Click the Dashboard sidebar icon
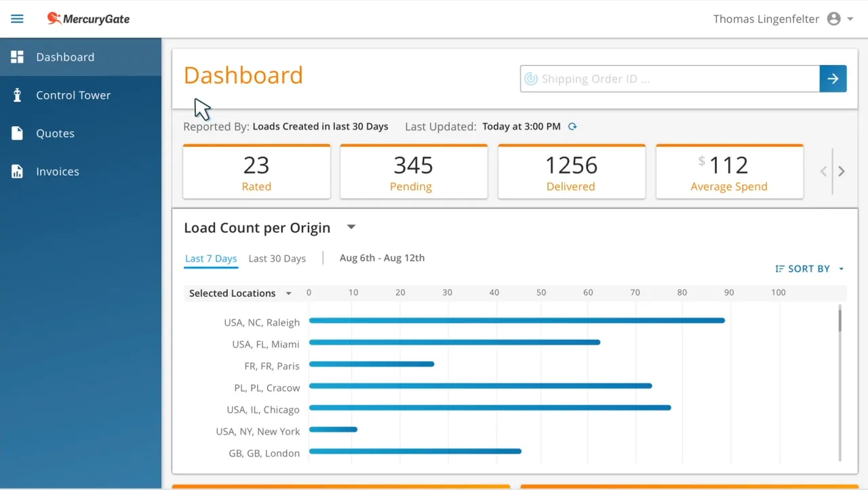Screen dimensions: 868x490 pyautogui.click(x=17, y=57)
